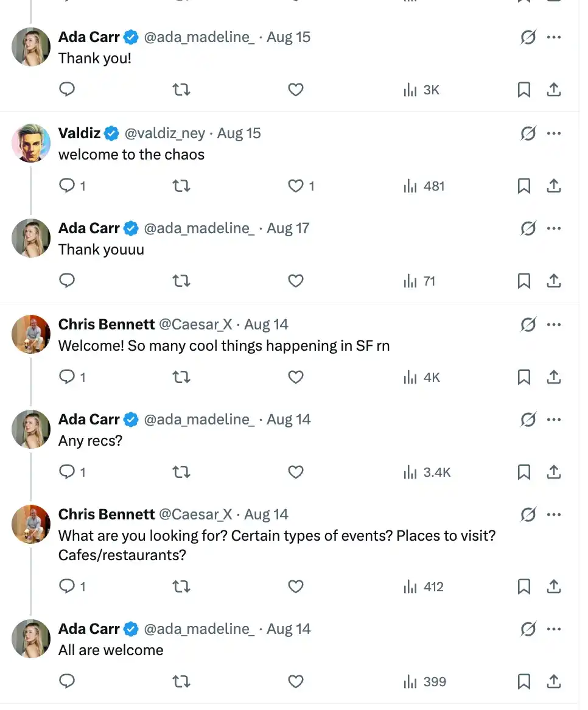The width and height of the screenshot is (588, 710).
Task: Share Ada Carr's 'All are welcome' tweet
Action: [x=553, y=681]
